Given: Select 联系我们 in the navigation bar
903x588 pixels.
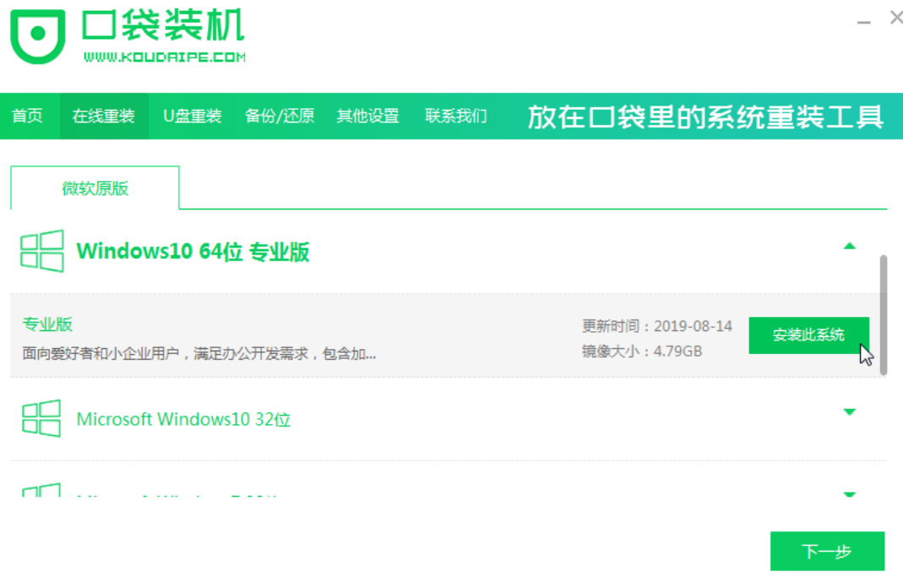Looking at the screenshot, I should (x=455, y=116).
